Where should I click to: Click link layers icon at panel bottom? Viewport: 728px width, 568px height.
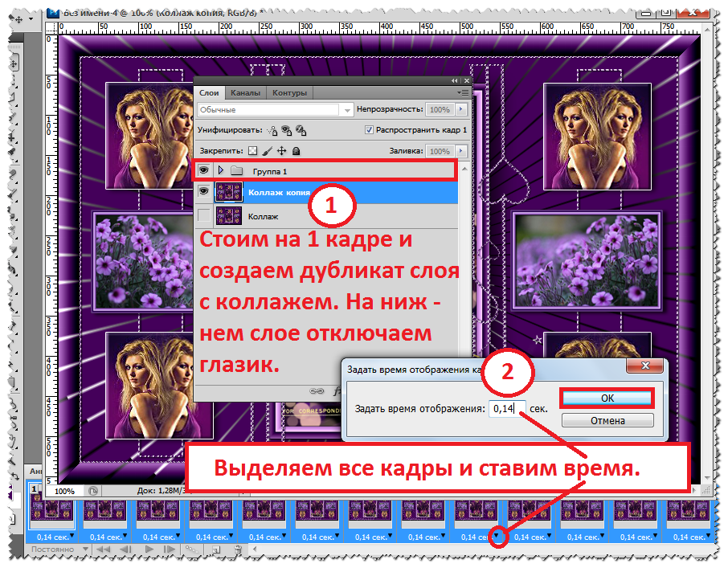[x=317, y=391]
